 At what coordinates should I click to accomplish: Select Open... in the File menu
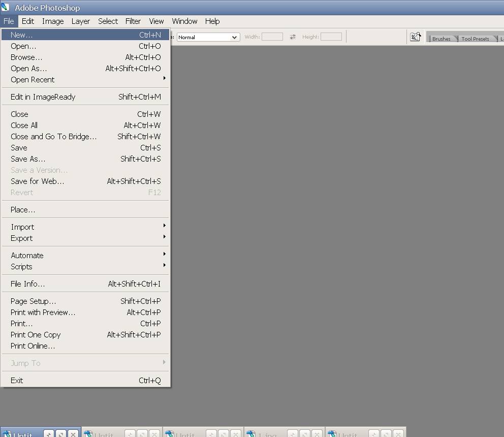pyautogui.click(x=85, y=46)
